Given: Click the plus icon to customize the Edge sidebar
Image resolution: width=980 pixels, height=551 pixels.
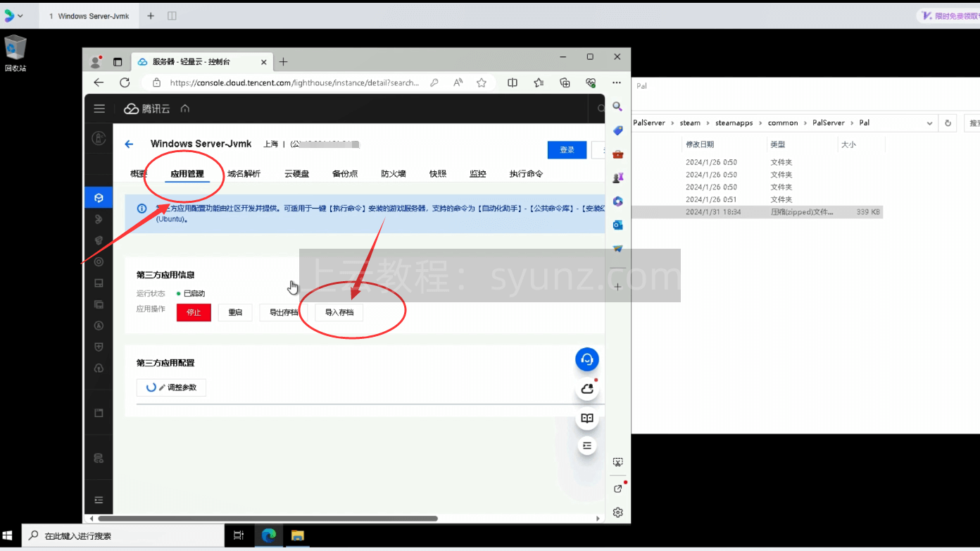Looking at the screenshot, I should click(x=617, y=287).
